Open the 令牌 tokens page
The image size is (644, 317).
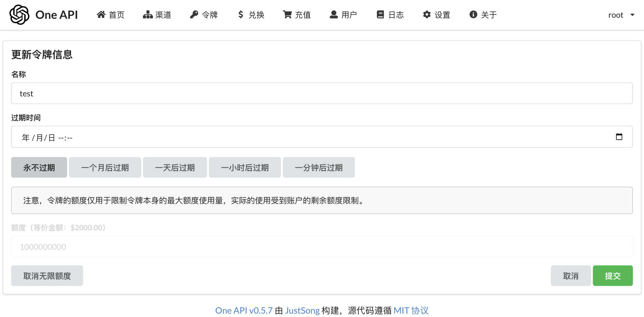tap(204, 15)
